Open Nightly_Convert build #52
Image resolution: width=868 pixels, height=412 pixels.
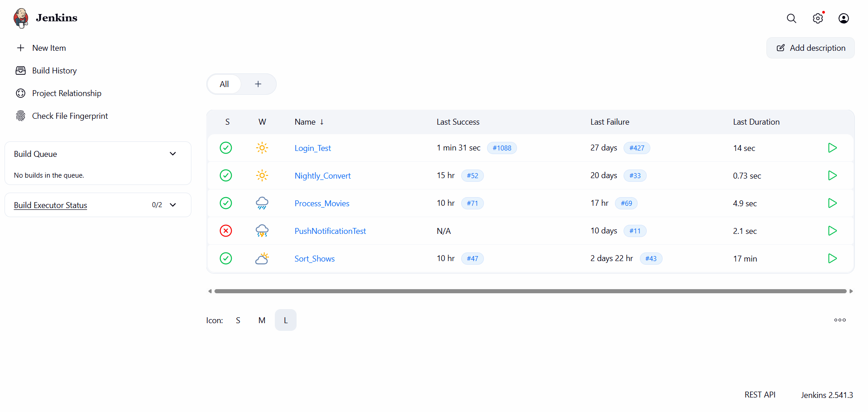point(473,176)
